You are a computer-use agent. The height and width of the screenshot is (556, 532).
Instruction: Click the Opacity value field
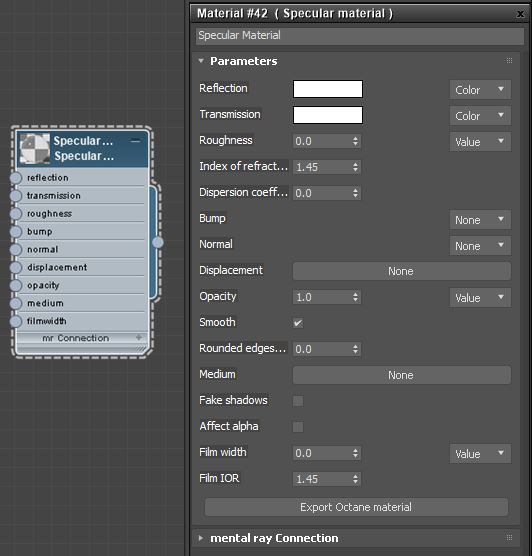tap(322, 297)
